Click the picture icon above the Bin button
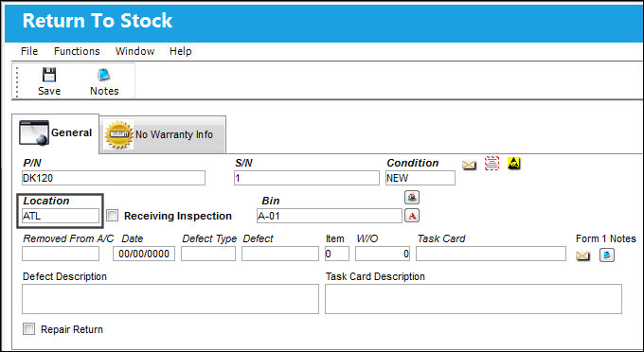Image resolution: width=644 pixels, height=352 pixels. (412, 198)
